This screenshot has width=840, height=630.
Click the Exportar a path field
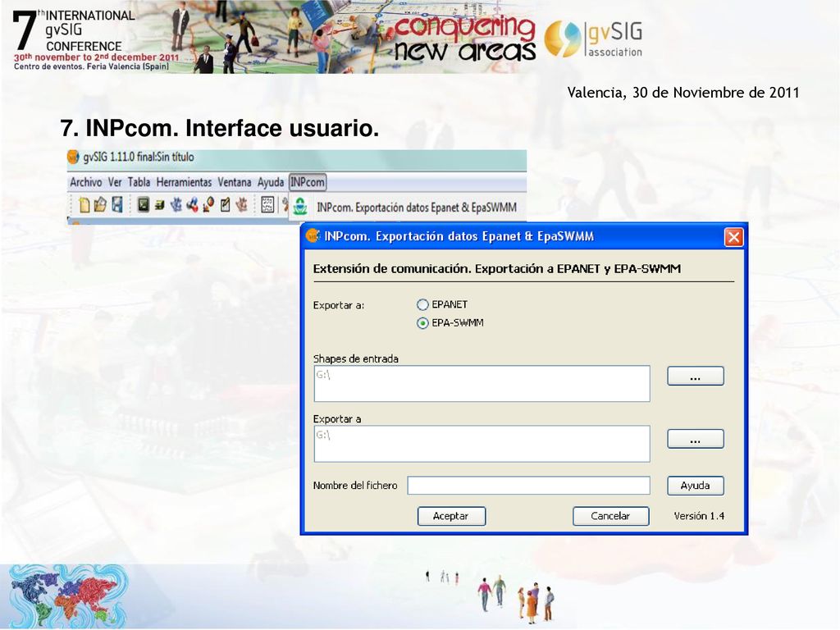coord(482,444)
